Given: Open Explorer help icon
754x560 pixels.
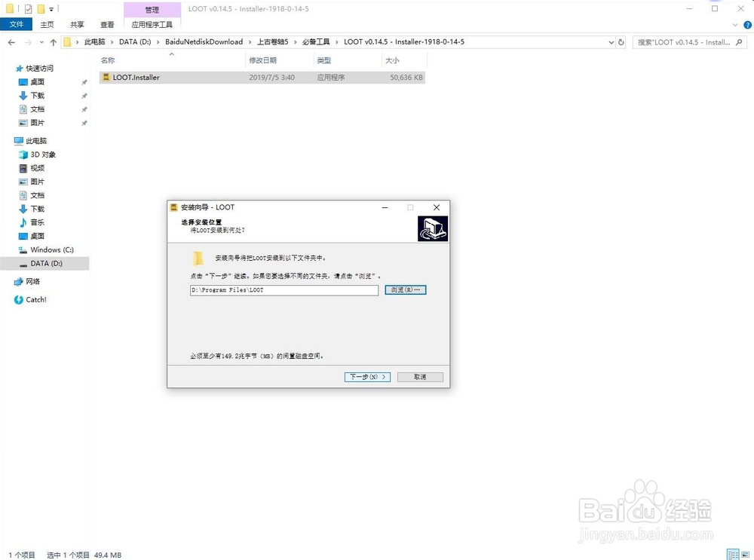Looking at the screenshot, I should pos(747,25).
